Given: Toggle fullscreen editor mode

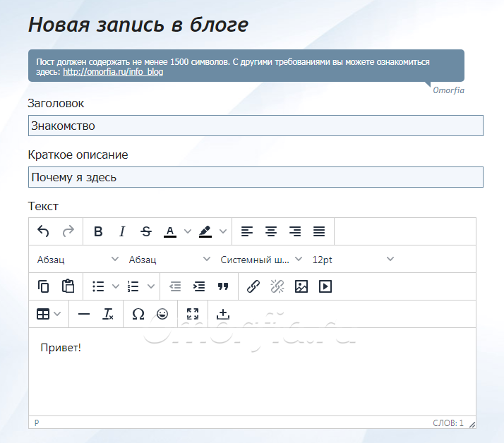Looking at the screenshot, I should pyautogui.click(x=193, y=314).
